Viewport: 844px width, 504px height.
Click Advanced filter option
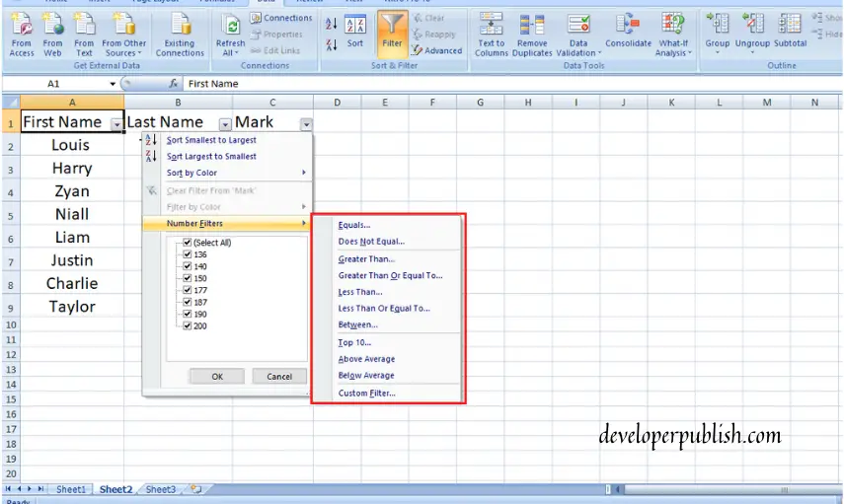[437, 50]
